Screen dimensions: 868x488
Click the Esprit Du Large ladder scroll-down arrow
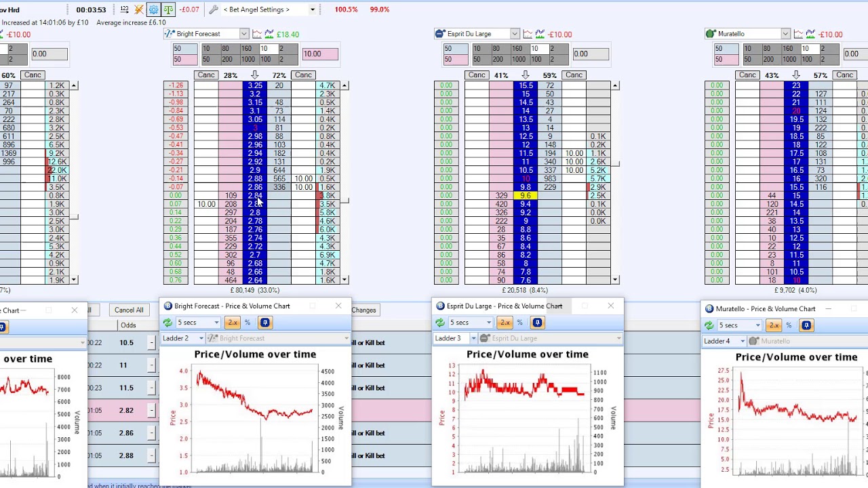pyautogui.click(x=615, y=280)
